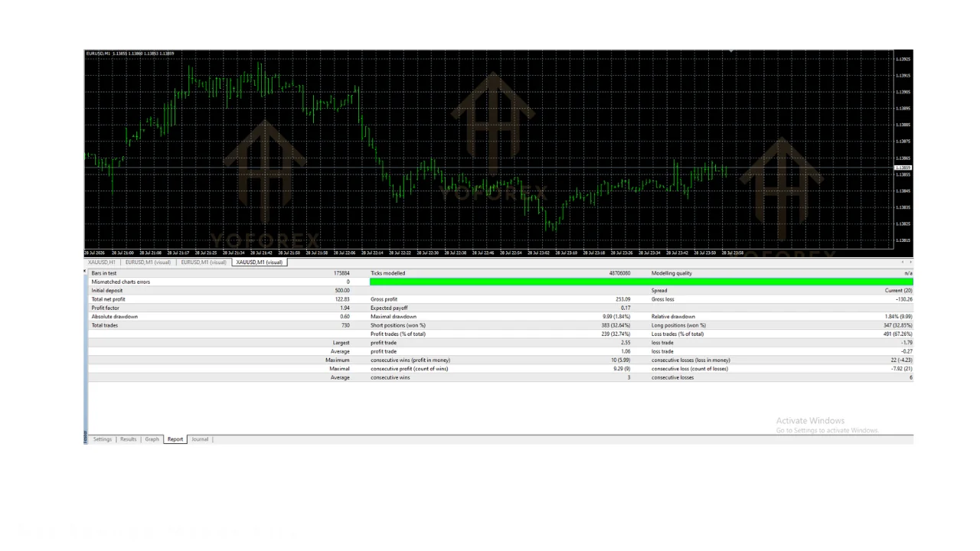This screenshot has height=551, width=980.
Task: Select the largest loss trade value -1.79
Action: pyautogui.click(x=906, y=343)
